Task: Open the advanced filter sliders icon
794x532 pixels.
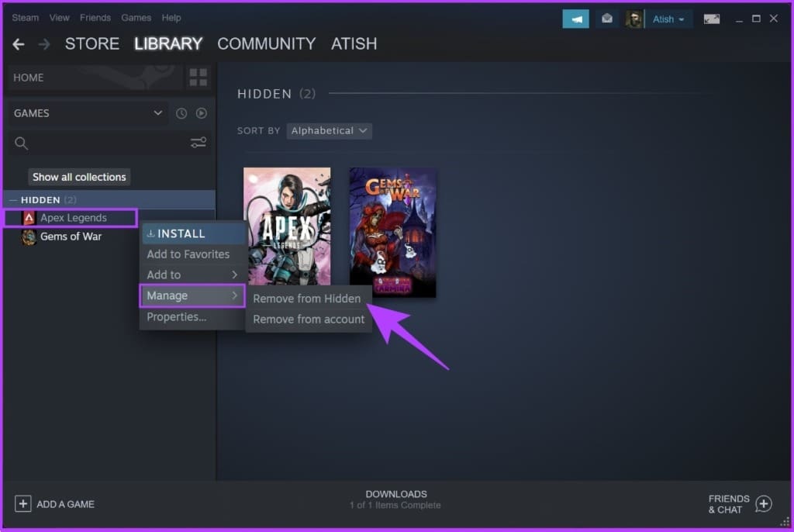Action: tap(198, 143)
